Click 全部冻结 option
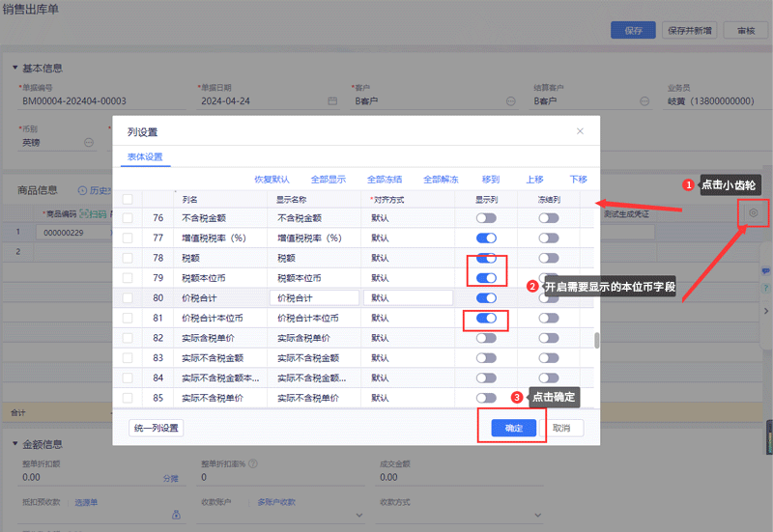Screen dimensions: 773x532 pyautogui.click(x=385, y=180)
